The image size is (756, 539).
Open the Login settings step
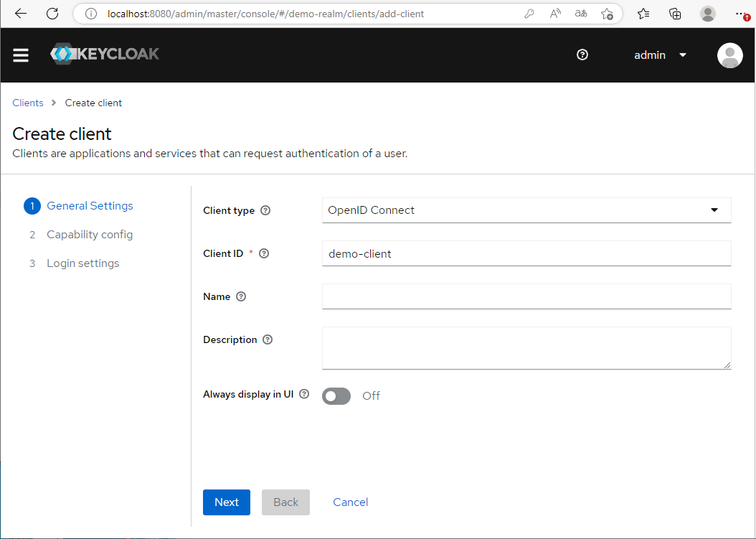coord(82,263)
